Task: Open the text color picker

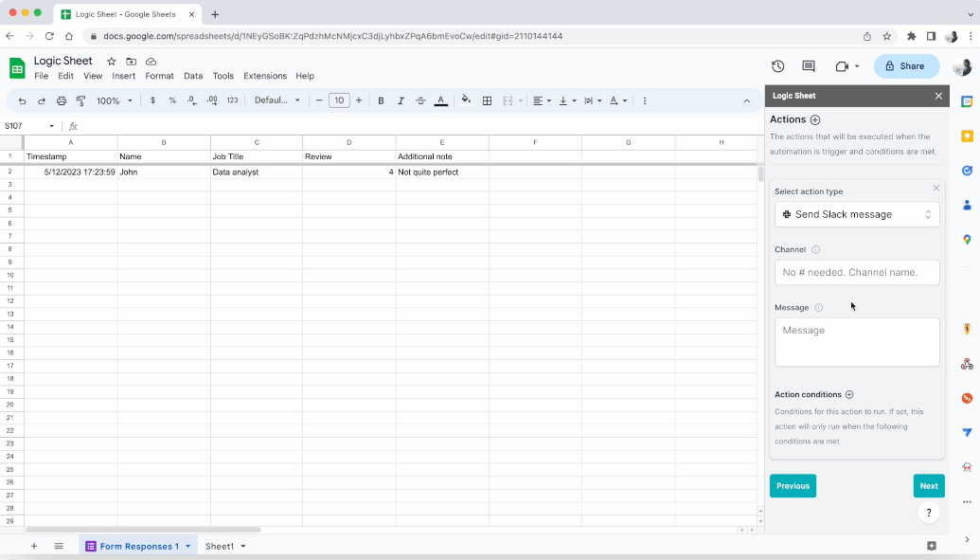Action: tap(440, 99)
